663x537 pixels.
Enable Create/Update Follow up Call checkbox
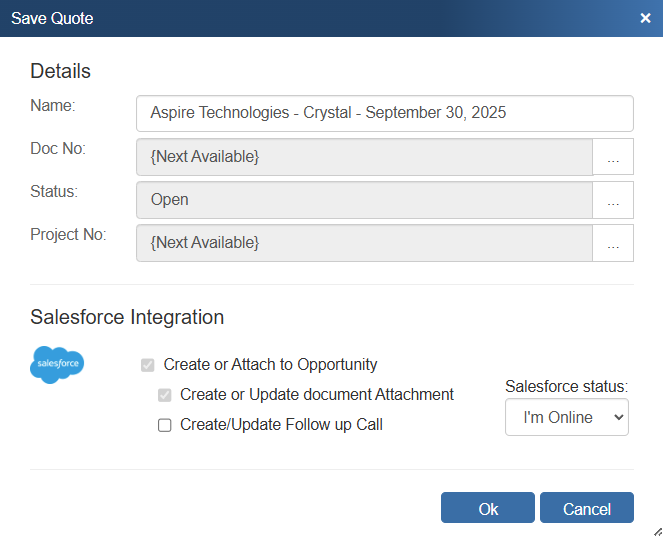pos(165,425)
